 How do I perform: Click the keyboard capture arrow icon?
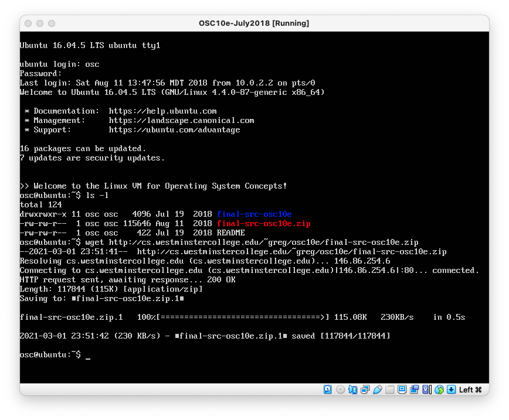(x=451, y=390)
